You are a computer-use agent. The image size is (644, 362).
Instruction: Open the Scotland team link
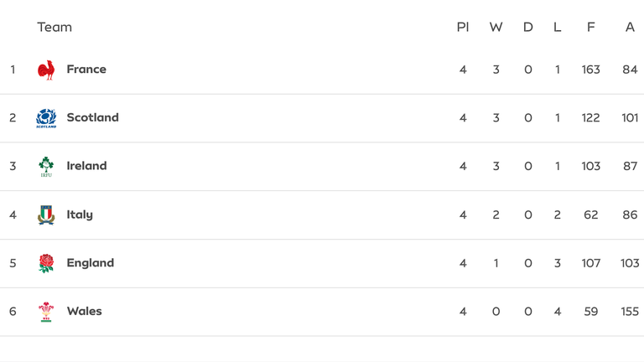coord(92,117)
